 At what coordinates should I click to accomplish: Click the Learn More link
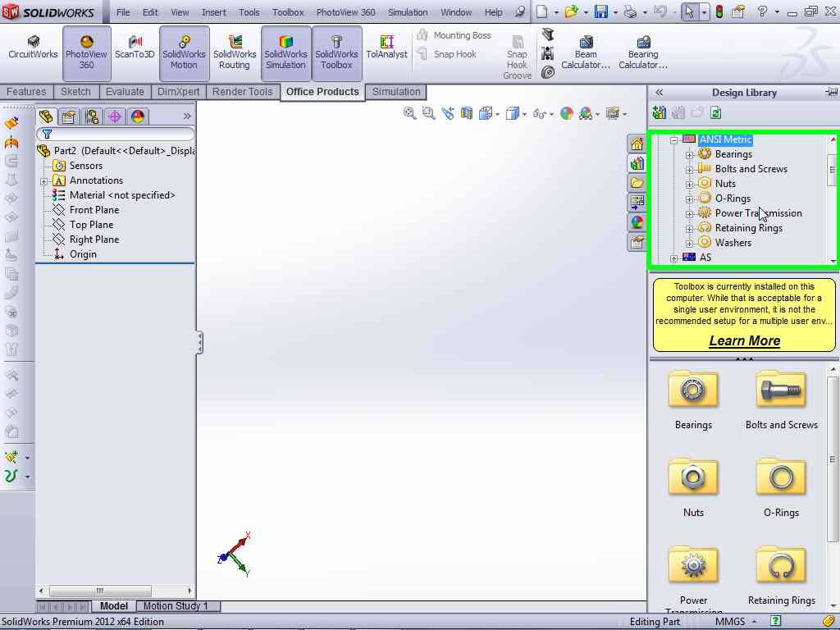point(744,340)
